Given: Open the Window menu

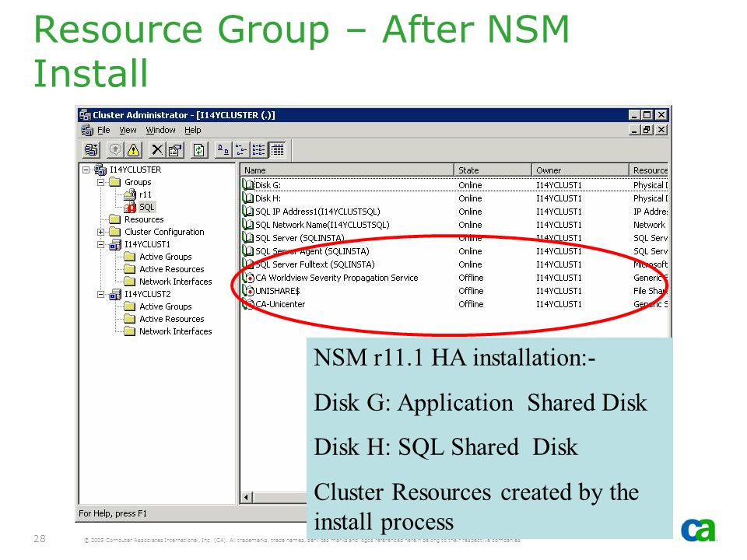Looking at the screenshot, I should coord(160,130).
